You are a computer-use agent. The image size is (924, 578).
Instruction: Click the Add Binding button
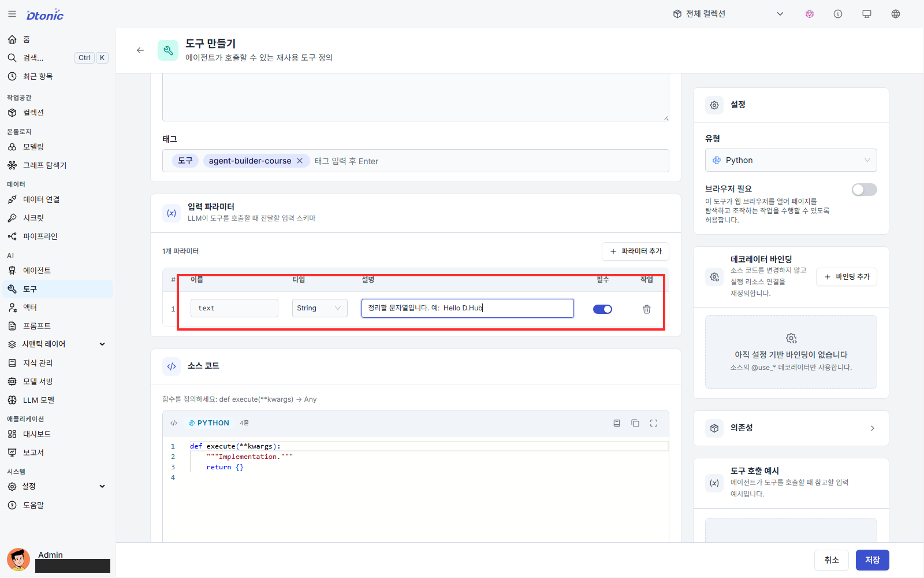(847, 277)
